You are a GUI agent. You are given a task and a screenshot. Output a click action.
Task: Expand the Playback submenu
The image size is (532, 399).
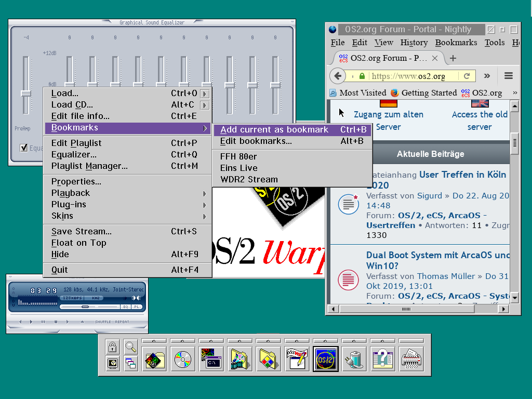point(128,193)
